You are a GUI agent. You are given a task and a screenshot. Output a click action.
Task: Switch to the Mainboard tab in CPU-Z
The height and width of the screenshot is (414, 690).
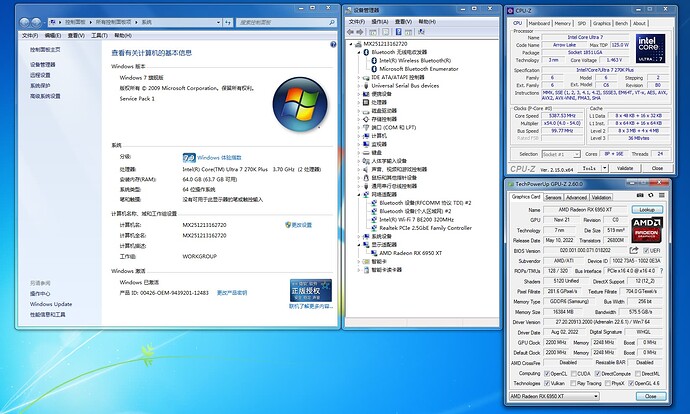click(x=539, y=23)
